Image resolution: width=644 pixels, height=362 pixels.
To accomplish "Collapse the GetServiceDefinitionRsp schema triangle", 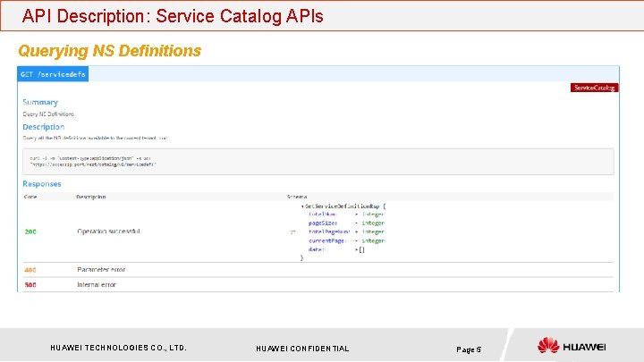I will point(303,205).
